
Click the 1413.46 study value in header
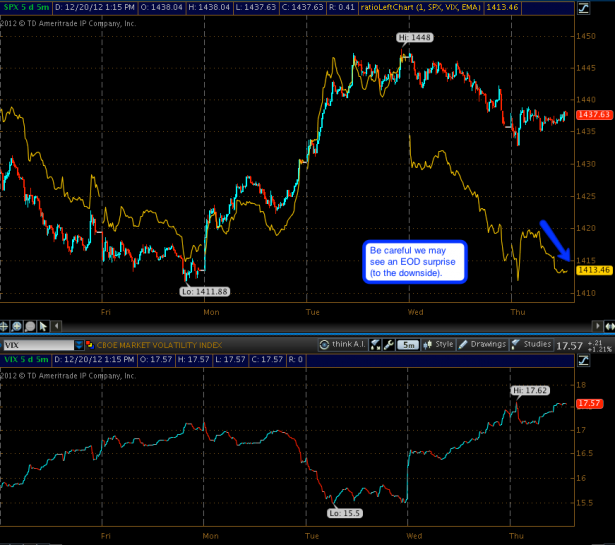(x=502, y=7)
